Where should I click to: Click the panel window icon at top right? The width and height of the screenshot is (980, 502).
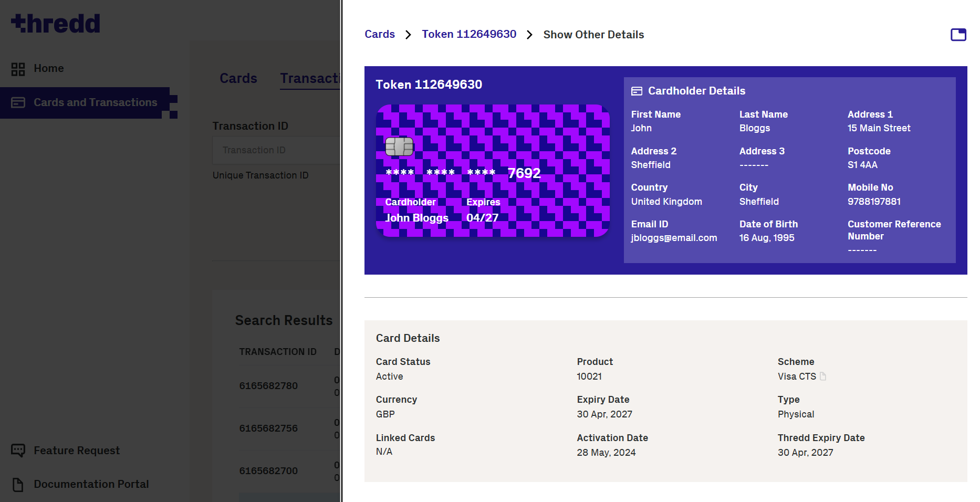click(x=958, y=35)
